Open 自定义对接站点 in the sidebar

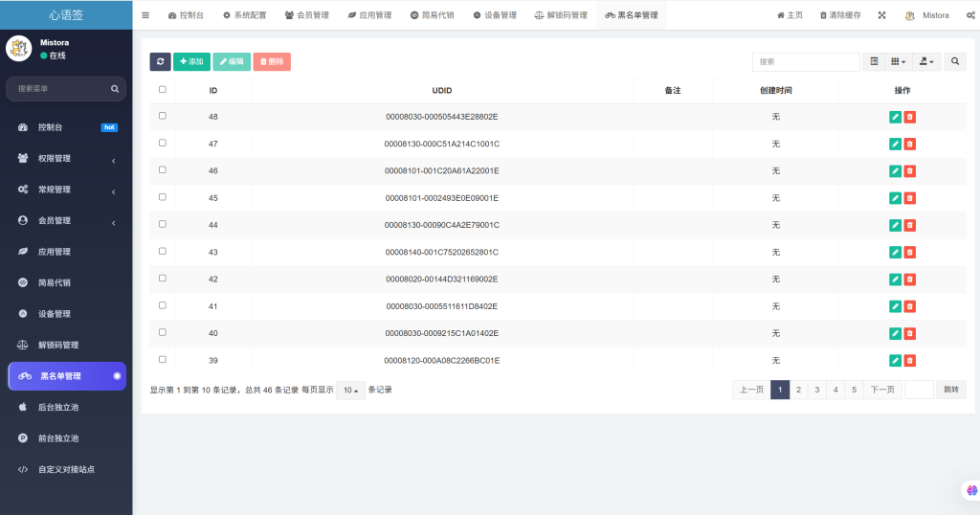tap(66, 469)
